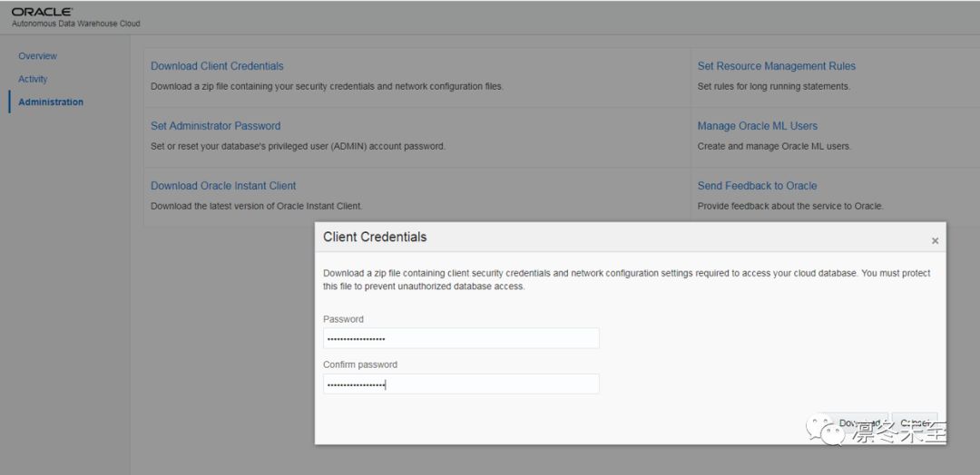The width and height of the screenshot is (980, 475).
Task: Click the credentials zip file warning text
Action: tap(626, 279)
